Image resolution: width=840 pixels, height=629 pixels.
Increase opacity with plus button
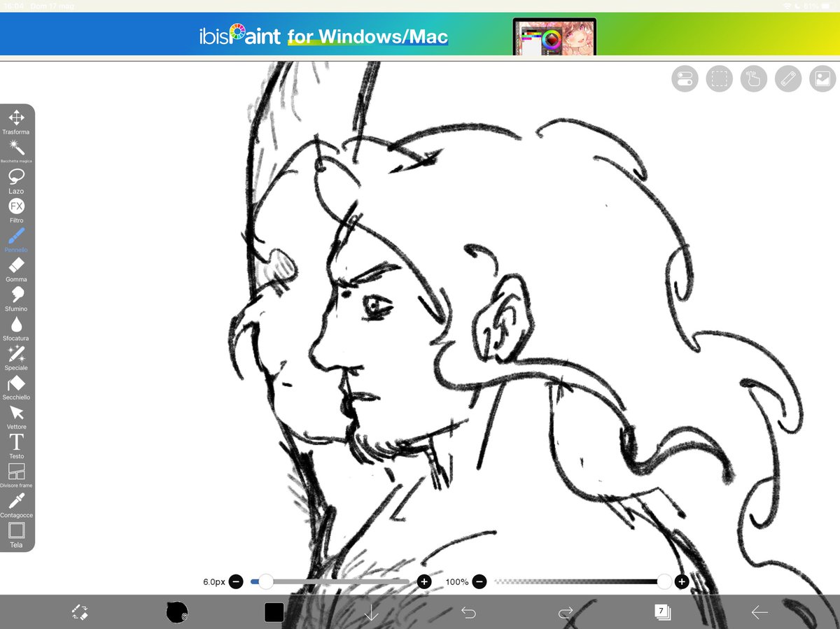click(682, 581)
